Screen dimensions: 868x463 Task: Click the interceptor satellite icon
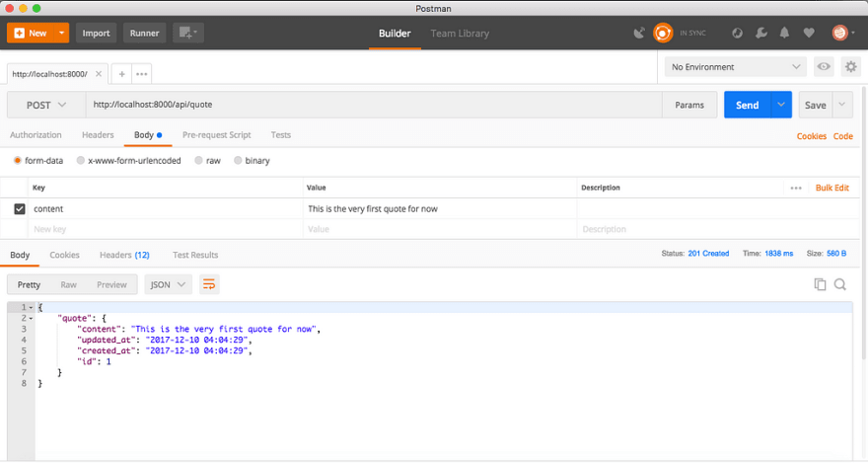(639, 34)
